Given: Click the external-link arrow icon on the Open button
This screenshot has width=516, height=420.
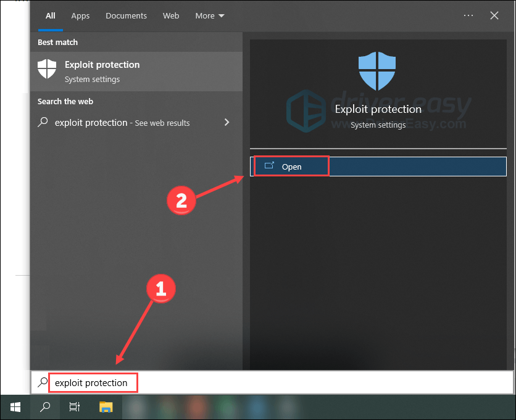Looking at the screenshot, I should tap(268, 166).
